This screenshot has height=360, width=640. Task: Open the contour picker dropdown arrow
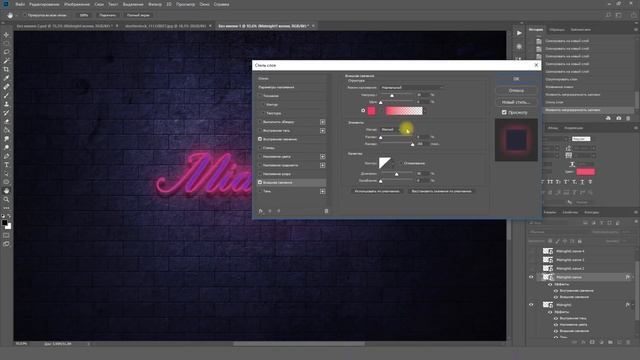click(x=393, y=163)
